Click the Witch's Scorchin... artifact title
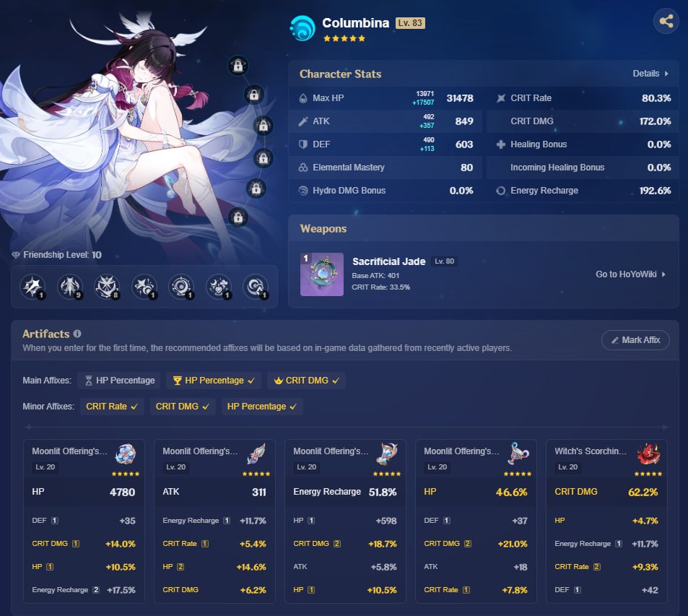The image size is (688, 616). coord(591,451)
